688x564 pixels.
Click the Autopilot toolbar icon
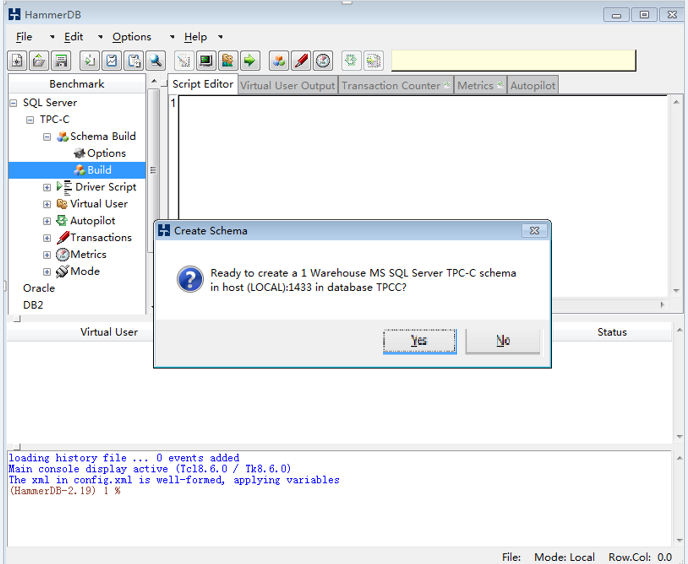pyautogui.click(x=351, y=61)
